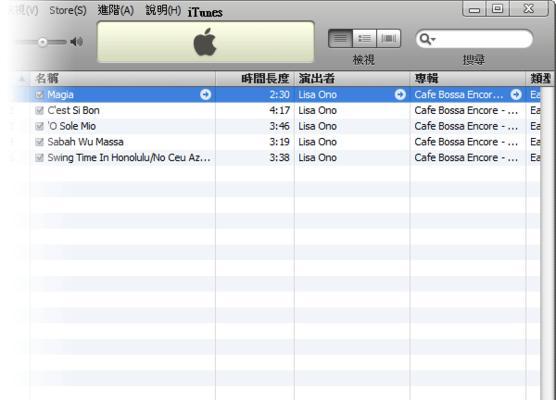Click the arrow icon next to Magia
This screenshot has width=556, height=400.
pyautogui.click(x=205, y=95)
